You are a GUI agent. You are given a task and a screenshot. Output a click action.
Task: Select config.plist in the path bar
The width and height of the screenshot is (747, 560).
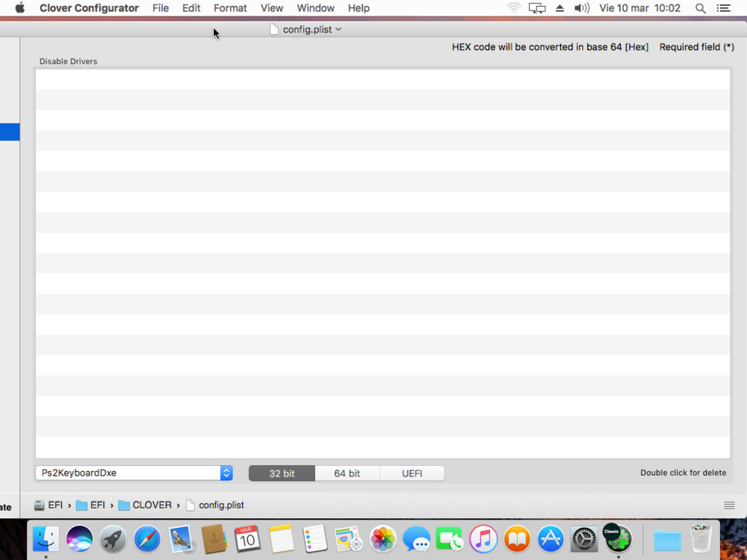click(214, 505)
